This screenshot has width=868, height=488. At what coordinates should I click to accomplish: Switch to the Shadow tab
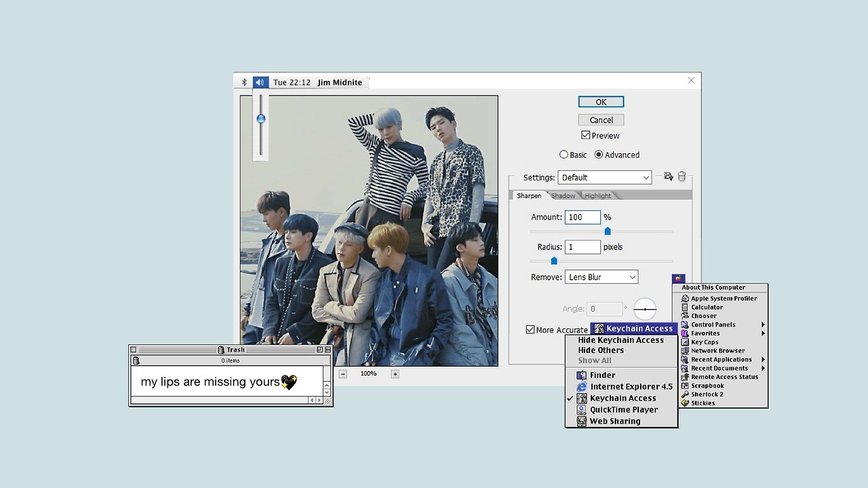tap(563, 196)
